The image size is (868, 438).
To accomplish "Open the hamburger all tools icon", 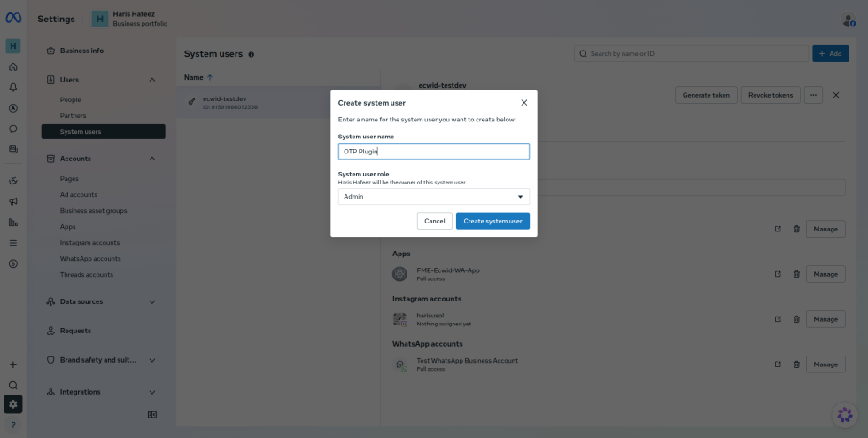I will pyautogui.click(x=13, y=243).
